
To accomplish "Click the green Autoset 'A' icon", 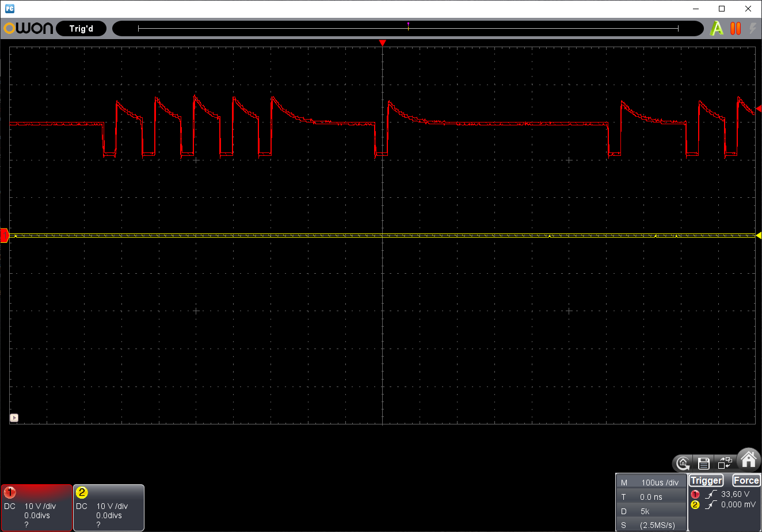I will (x=717, y=28).
